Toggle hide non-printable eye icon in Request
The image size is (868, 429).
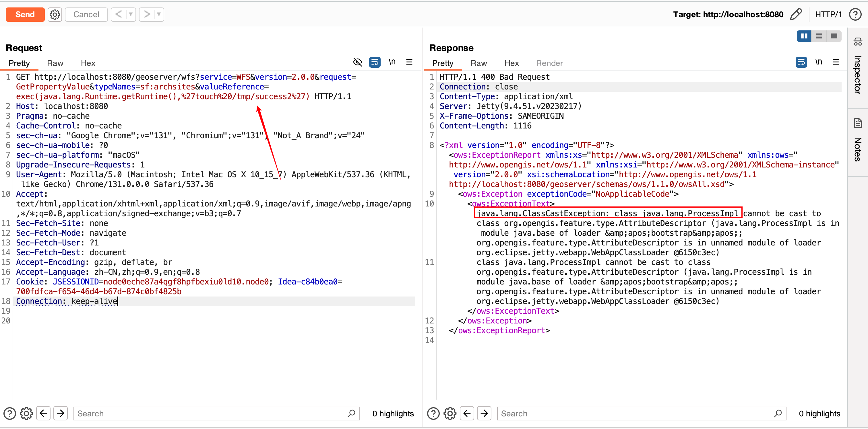358,62
